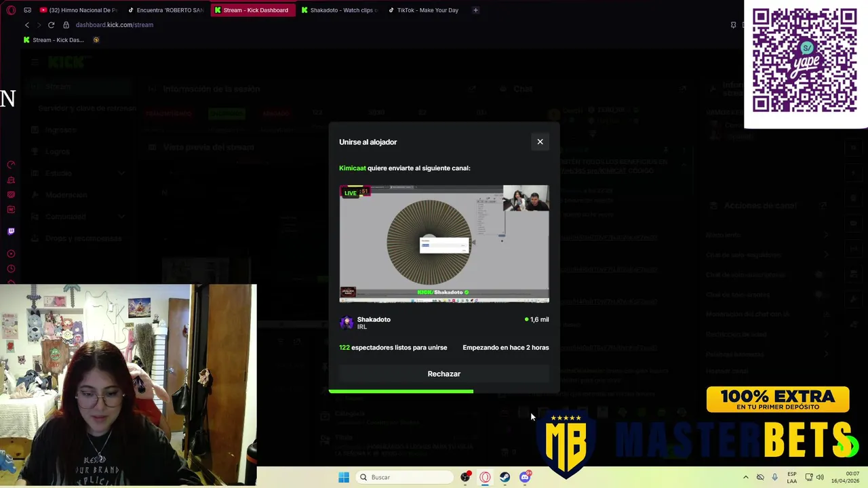
Task: Click the site security lock icon
Action: point(66,25)
